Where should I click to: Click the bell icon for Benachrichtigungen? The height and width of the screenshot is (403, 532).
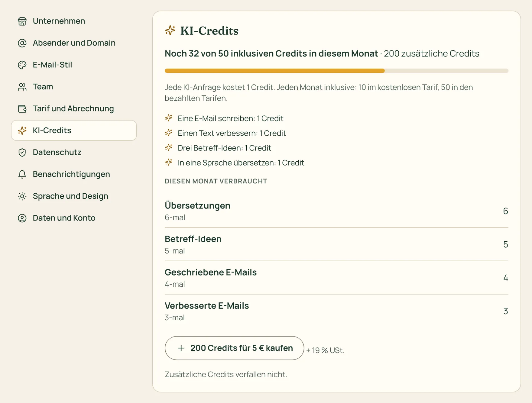coord(22,174)
